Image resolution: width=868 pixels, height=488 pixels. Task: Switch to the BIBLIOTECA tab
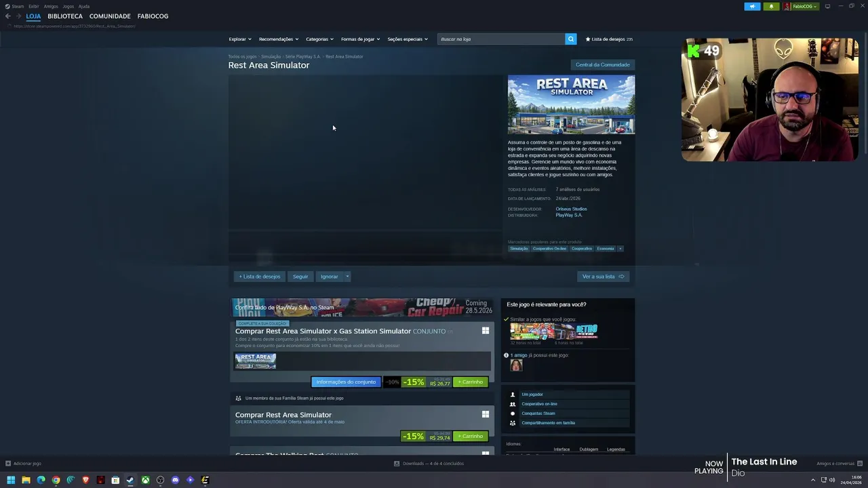65,16
